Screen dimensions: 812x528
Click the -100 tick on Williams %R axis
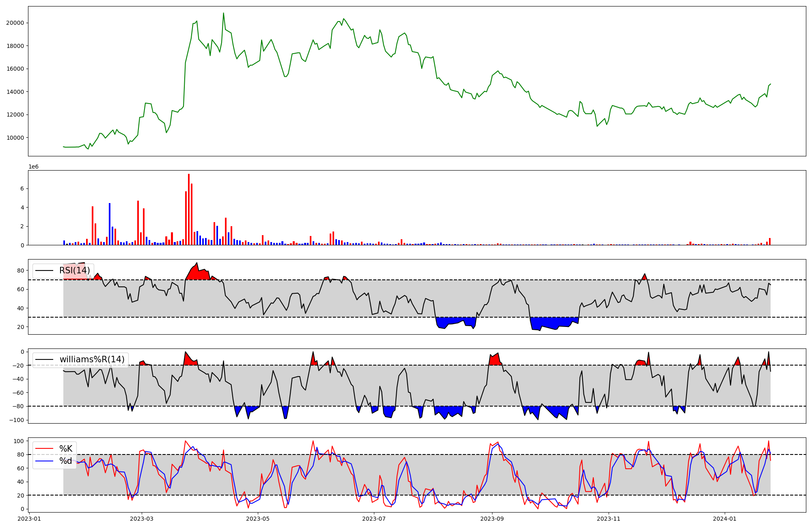click(17, 420)
